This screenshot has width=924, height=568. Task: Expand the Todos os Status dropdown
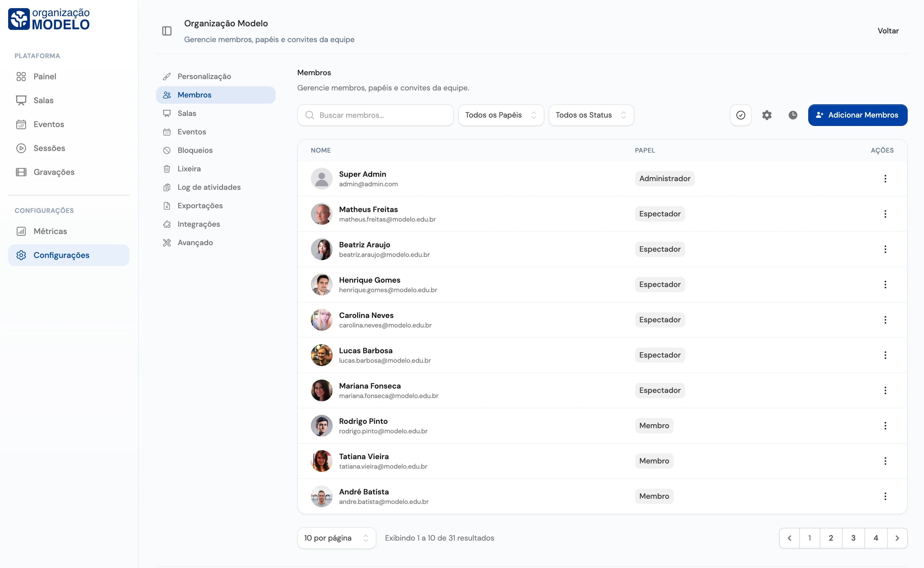click(591, 115)
